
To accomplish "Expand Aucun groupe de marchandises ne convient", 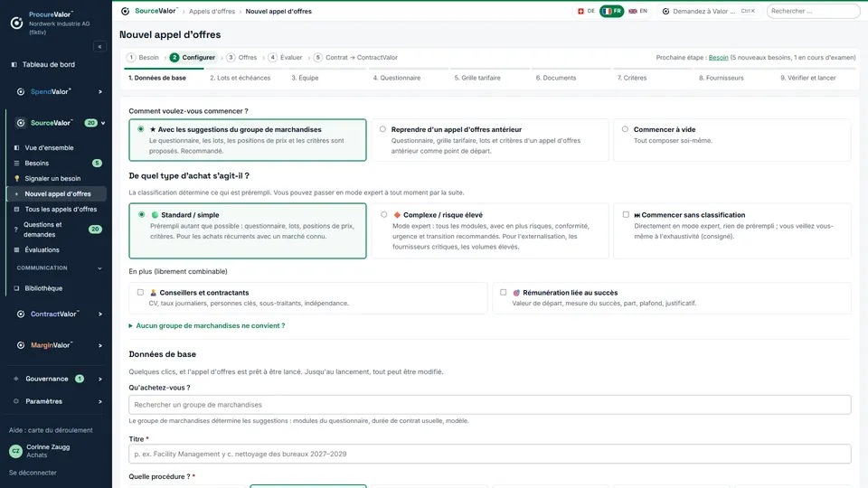I will coord(207,326).
